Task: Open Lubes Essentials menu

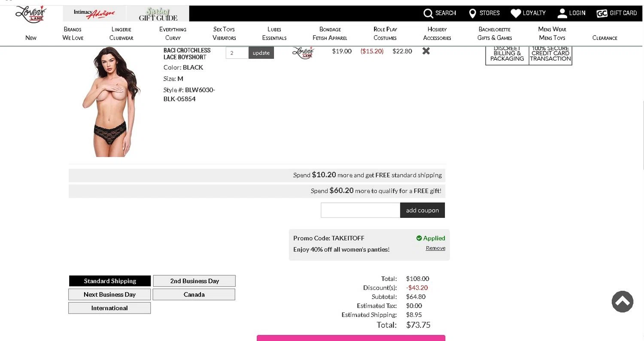Action: coord(274,33)
